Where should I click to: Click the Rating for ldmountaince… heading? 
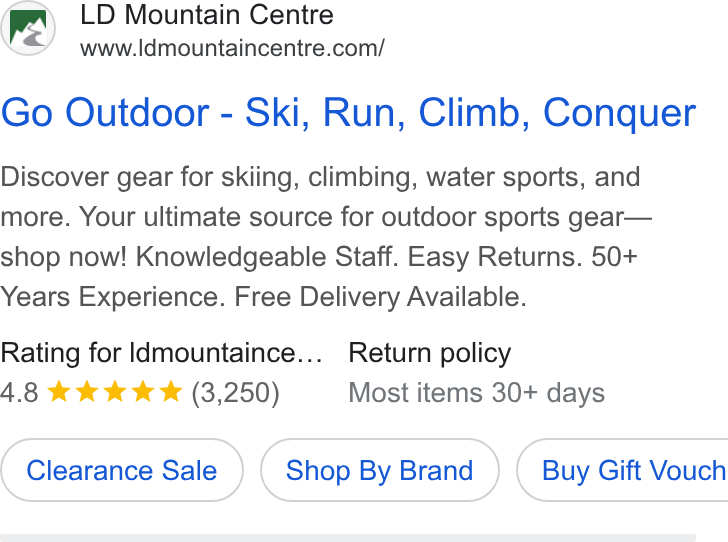pos(161,353)
